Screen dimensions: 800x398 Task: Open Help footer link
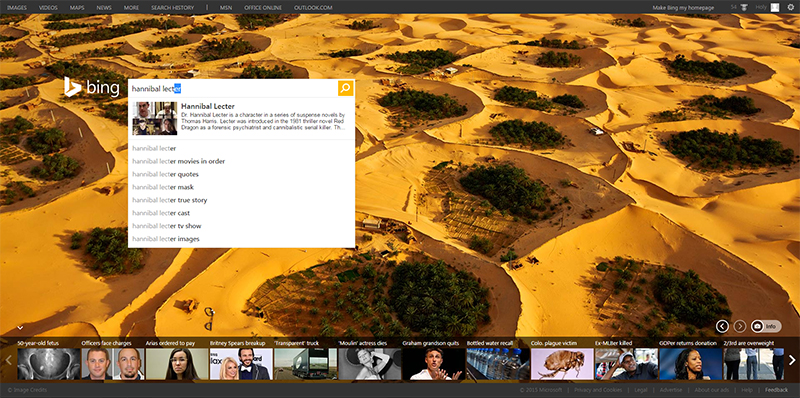(747, 390)
